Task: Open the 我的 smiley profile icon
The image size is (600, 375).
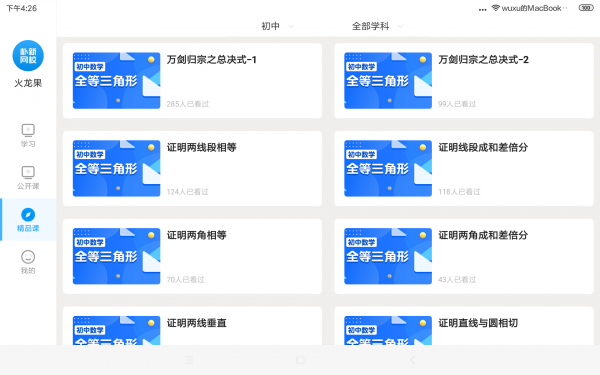Action: click(x=28, y=257)
